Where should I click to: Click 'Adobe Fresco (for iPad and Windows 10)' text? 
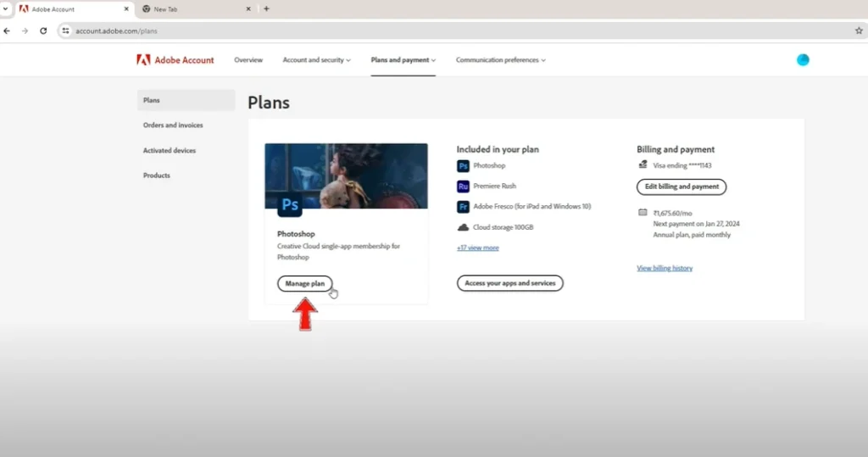[532, 207]
